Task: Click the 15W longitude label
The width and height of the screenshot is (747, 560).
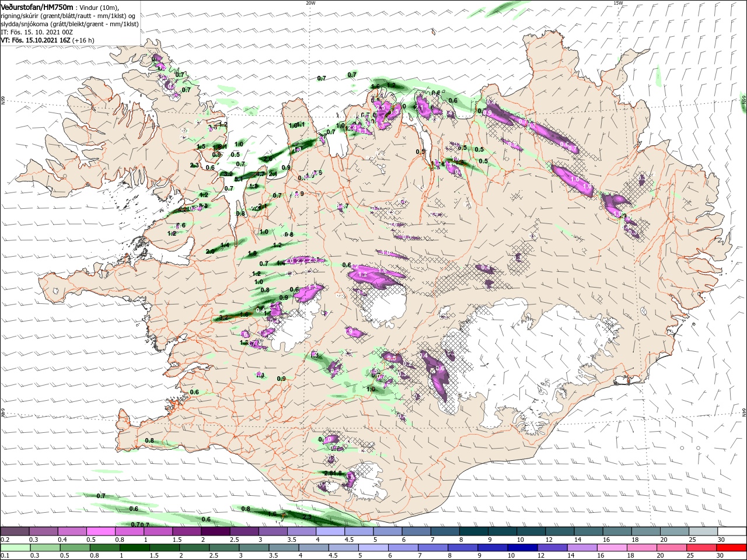Action: (618, 3)
